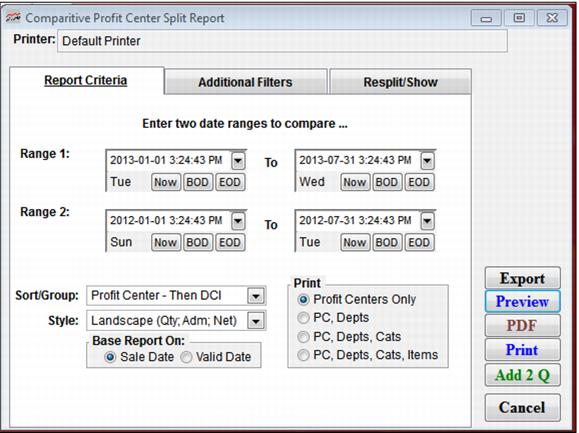Click the PDF button
Viewport: 579px width, 433px height.
(523, 326)
